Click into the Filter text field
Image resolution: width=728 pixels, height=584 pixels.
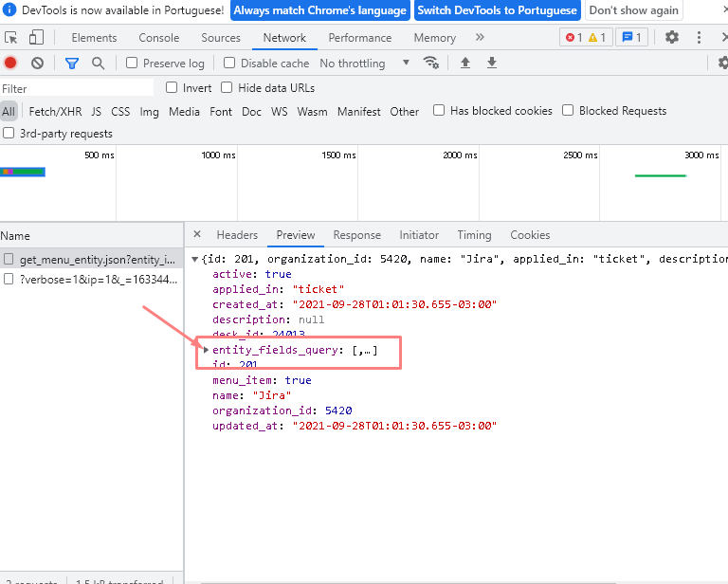77,88
